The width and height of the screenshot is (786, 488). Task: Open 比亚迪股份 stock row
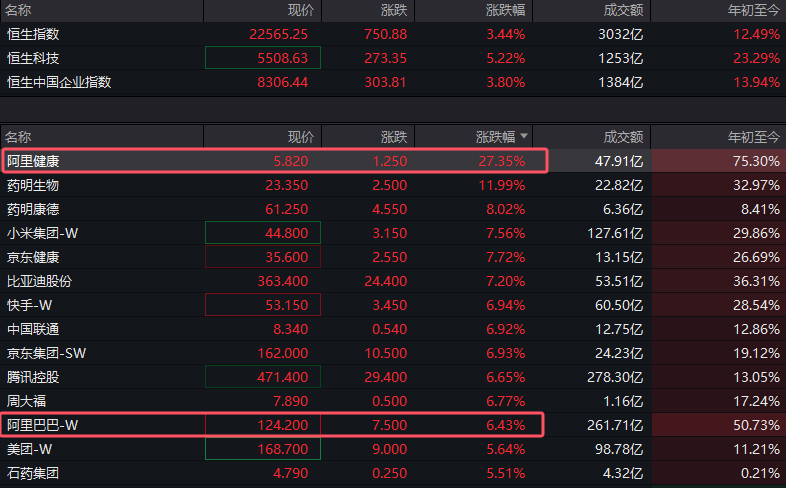tap(393, 281)
